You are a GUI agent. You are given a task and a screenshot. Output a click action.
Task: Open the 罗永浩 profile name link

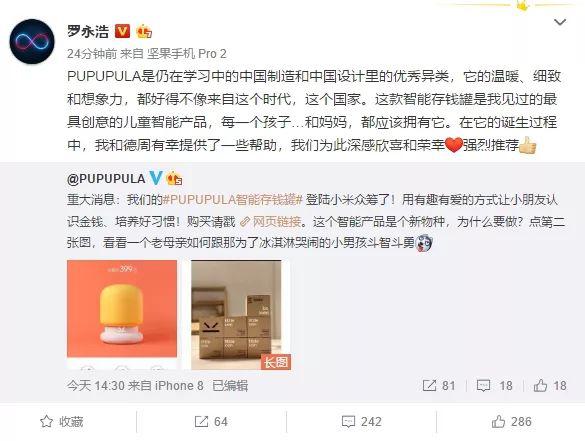(x=88, y=31)
